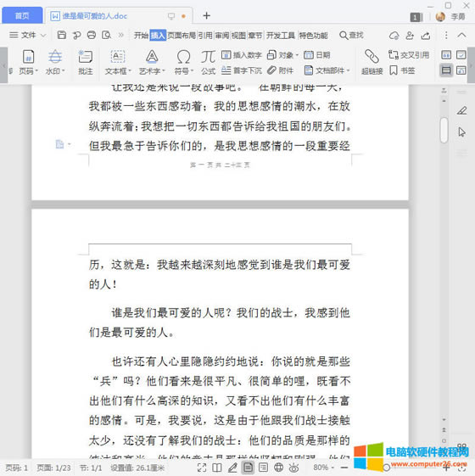Add a 书签 bookmark
The width and height of the screenshot is (475, 476).
(402, 70)
